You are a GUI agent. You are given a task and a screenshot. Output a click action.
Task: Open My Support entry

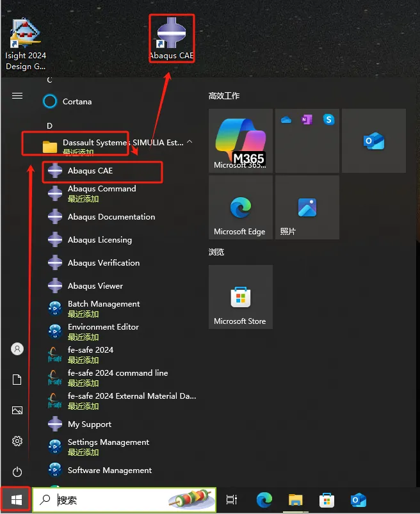120,424
